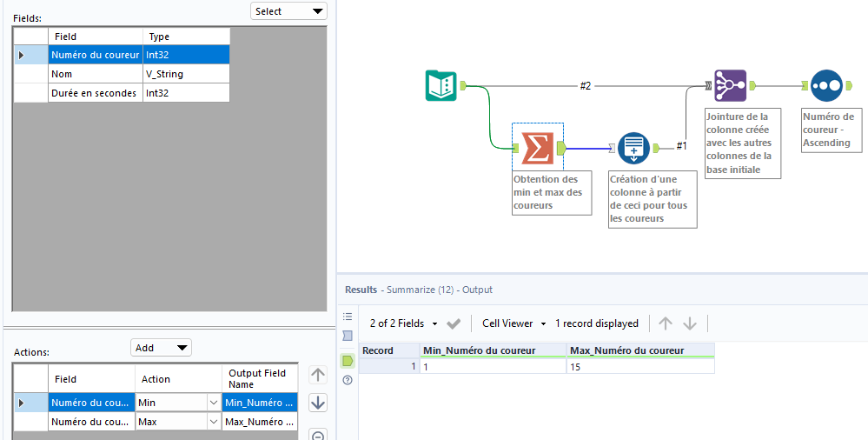868x440 pixels.
Task: Open the action dropdown on the Max row
Action: coord(214,422)
